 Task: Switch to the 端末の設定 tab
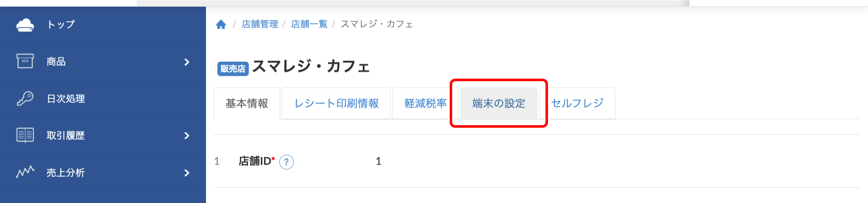click(x=498, y=103)
